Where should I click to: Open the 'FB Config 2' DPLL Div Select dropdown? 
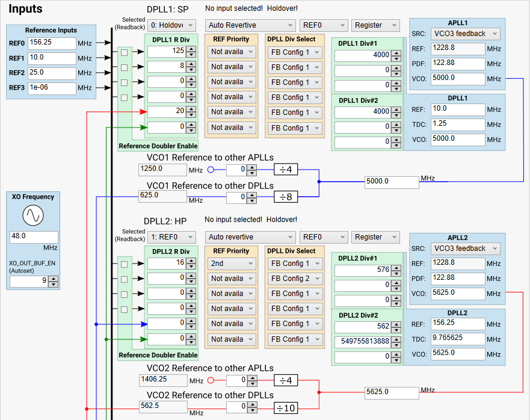coord(294,279)
